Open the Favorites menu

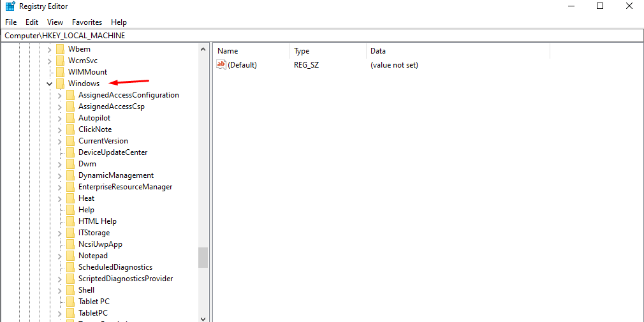[x=87, y=22]
